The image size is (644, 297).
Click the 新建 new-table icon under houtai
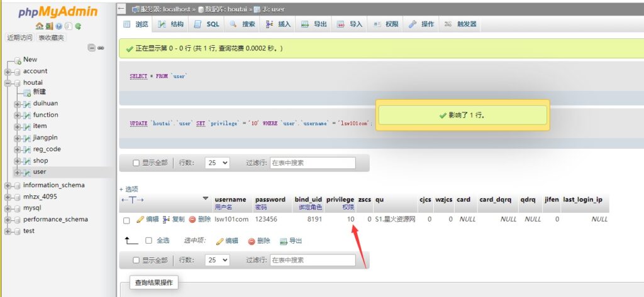coord(26,93)
